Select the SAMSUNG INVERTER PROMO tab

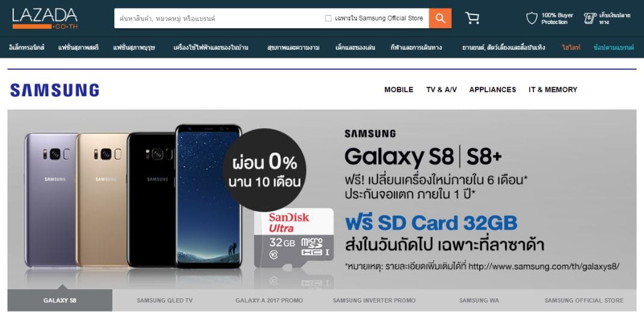(x=374, y=300)
